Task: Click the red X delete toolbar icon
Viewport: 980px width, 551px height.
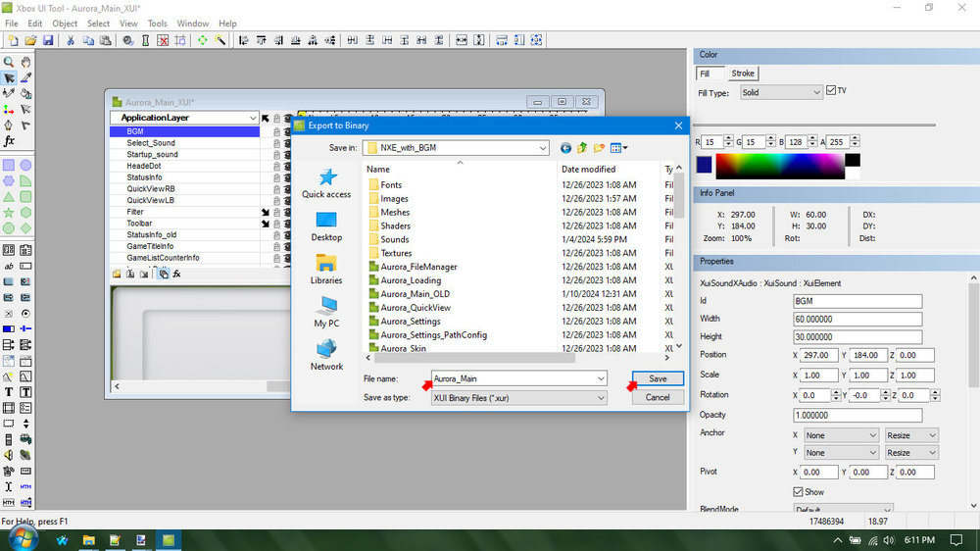Action: pyautogui.click(x=163, y=40)
